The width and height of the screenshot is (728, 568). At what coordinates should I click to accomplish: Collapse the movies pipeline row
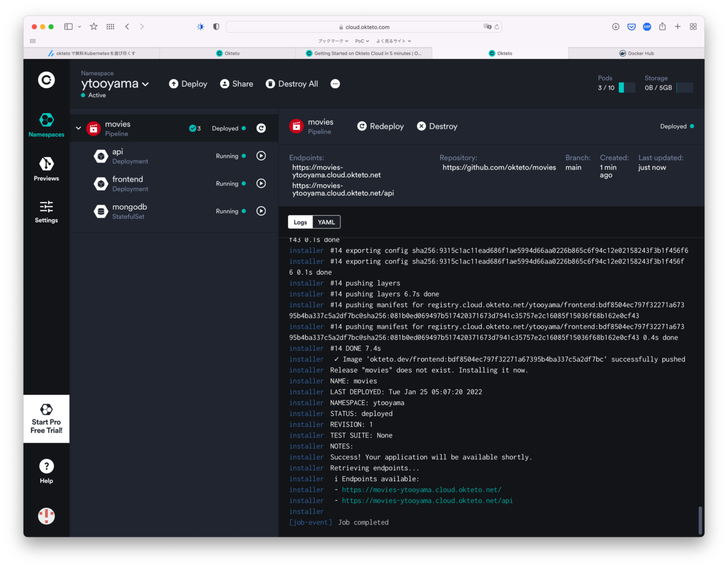pyautogui.click(x=78, y=128)
